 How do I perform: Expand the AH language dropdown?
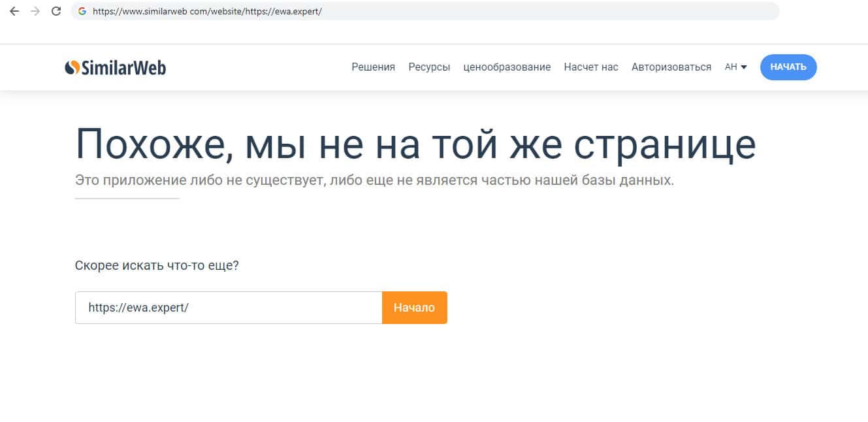735,67
